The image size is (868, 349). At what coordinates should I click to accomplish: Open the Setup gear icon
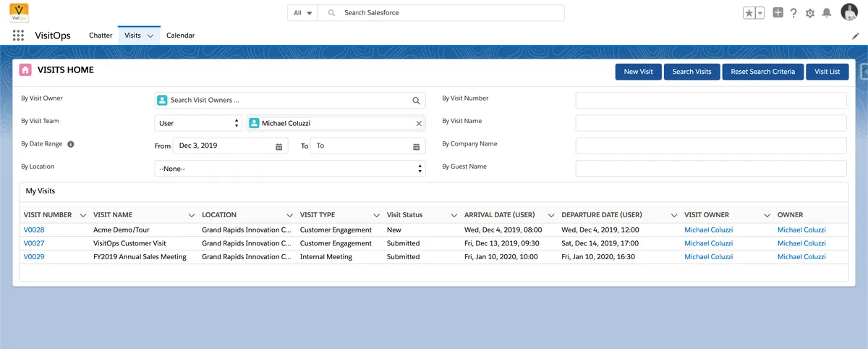point(809,13)
